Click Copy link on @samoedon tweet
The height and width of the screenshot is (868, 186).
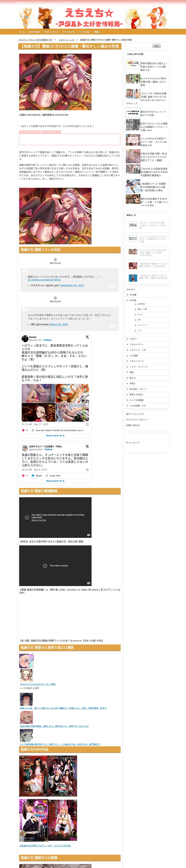tap(53, 476)
